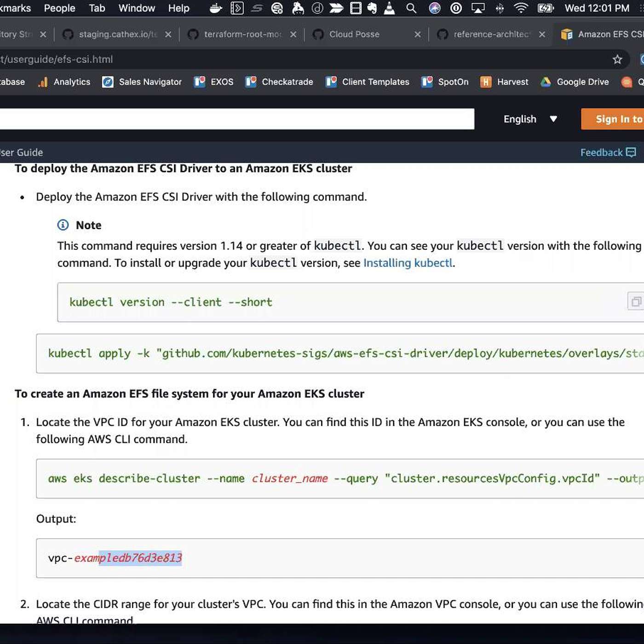
Task: Open the Harvest bookmark
Action: coord(504,82)
